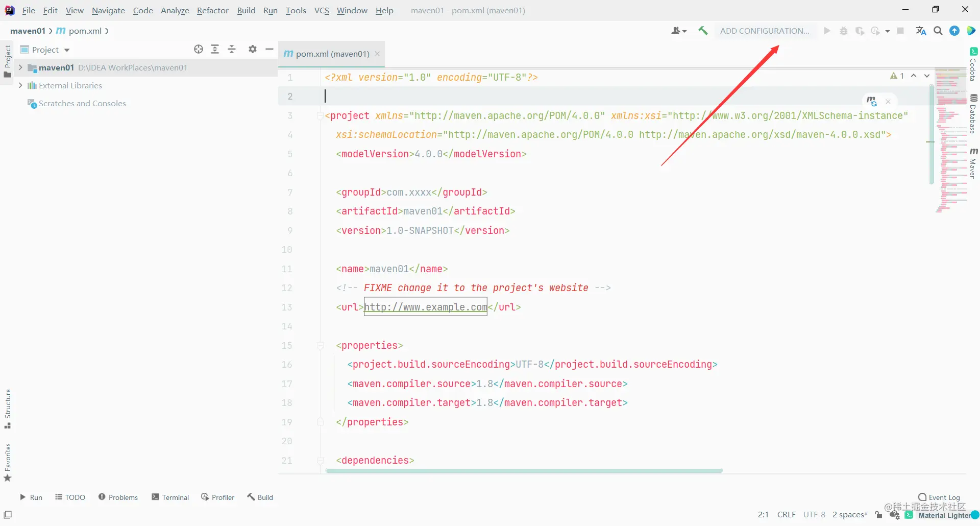
Task: Toggle the TODO tool window
Action: click(x=70, y=497)
